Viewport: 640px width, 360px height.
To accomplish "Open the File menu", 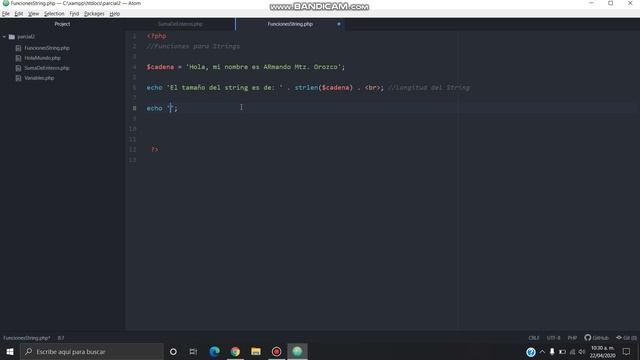I will (6, 13).
